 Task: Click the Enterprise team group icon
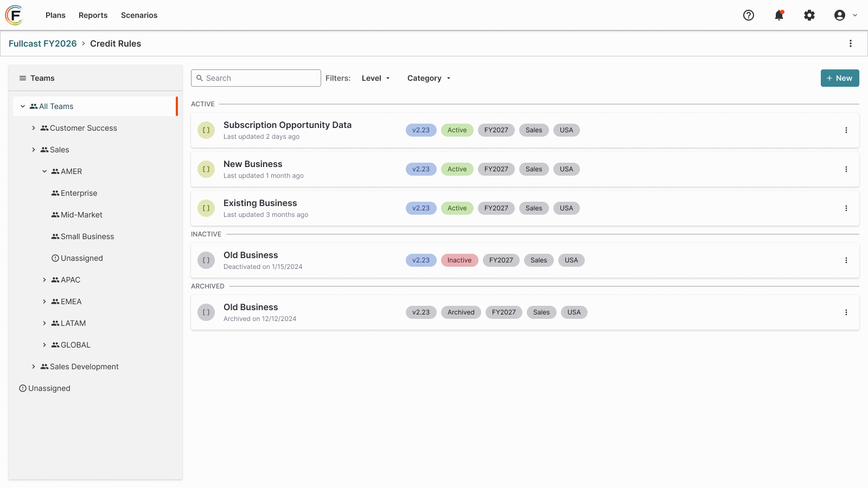tap(55, 193)
